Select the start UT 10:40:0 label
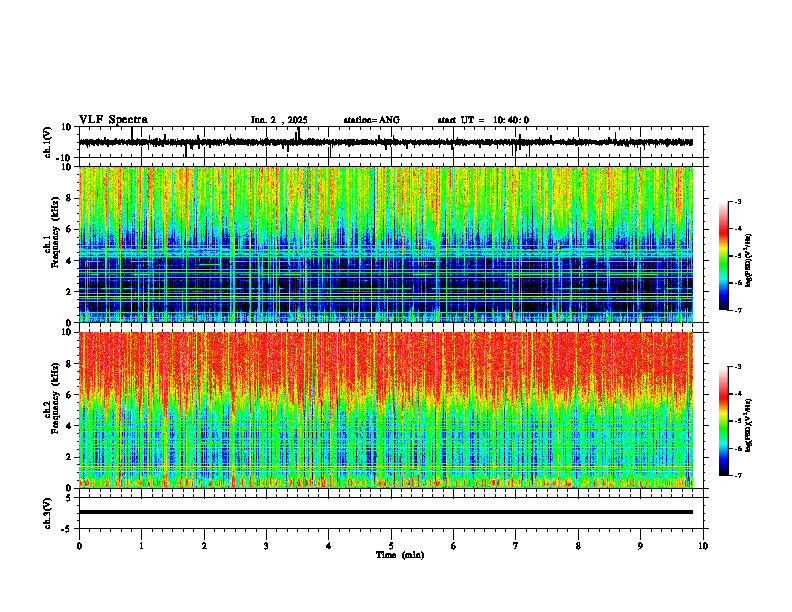The height and width of the screenshot is (612, 792). (x=483, y=120)
